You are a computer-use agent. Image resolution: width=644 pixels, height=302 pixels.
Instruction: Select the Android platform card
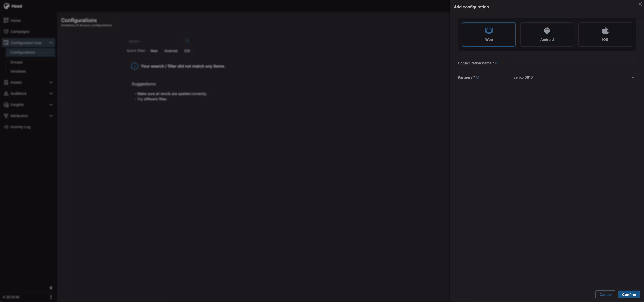(x=547, y=34)
